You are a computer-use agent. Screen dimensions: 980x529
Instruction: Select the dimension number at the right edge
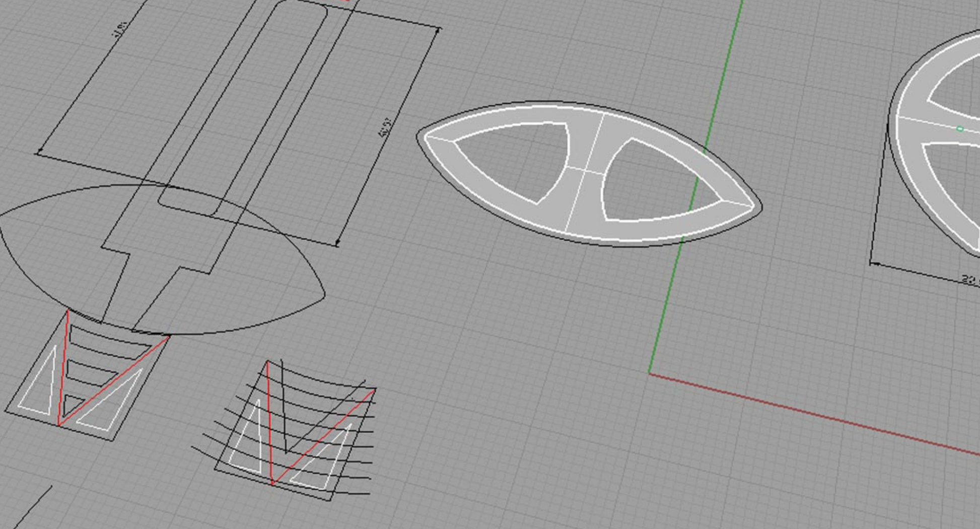[x=970, y=280]
